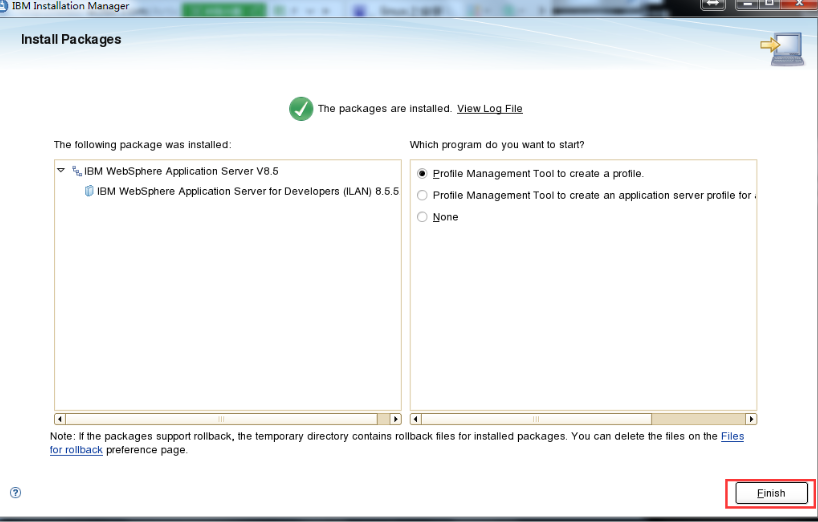Click the Finish button
Viewport: 818px width, 522px height.
coord(771,493)
